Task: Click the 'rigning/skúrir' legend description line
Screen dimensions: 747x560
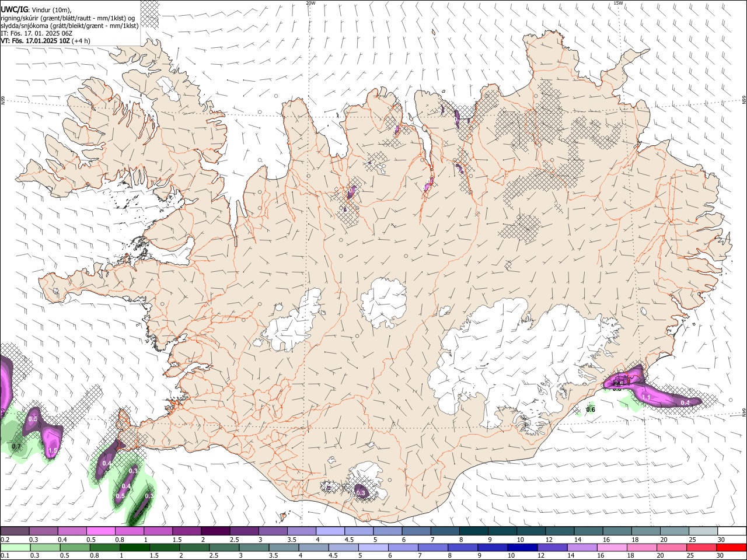Action: [68, 17]
